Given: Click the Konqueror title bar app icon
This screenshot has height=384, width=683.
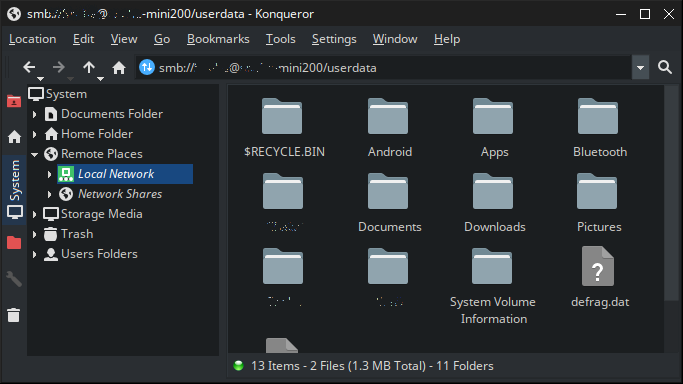Looking at the screenshot, I should 14,14.
